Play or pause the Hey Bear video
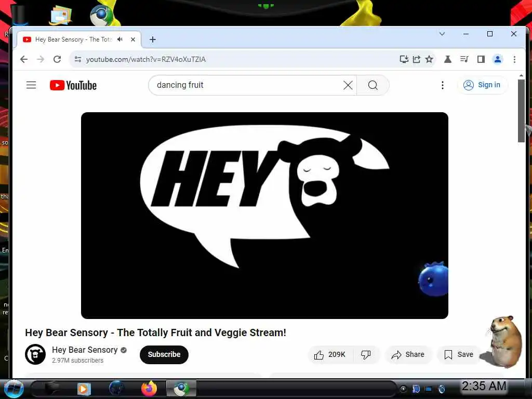Viewport: 532px width, 399px height. coord(264,216)
